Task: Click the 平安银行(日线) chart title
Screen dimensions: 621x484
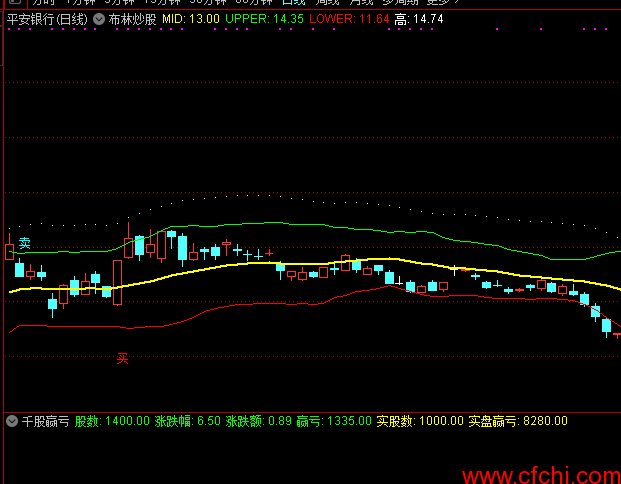Action: point(47,19)
